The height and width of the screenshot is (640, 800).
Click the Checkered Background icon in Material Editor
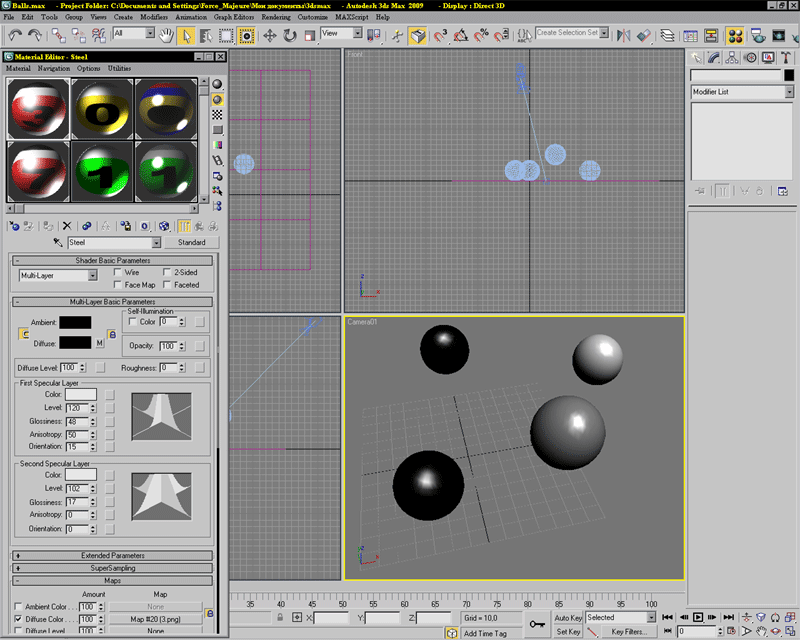click(217, 115)
